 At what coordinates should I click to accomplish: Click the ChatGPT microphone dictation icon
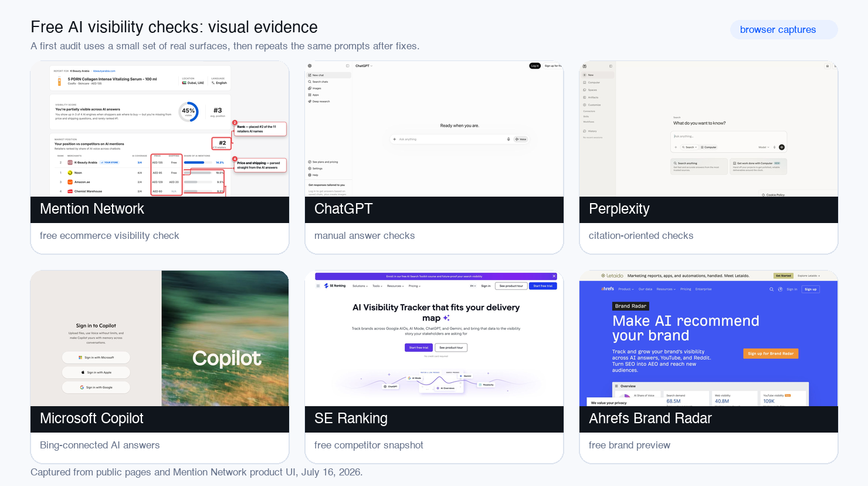[x=508, y=139]
